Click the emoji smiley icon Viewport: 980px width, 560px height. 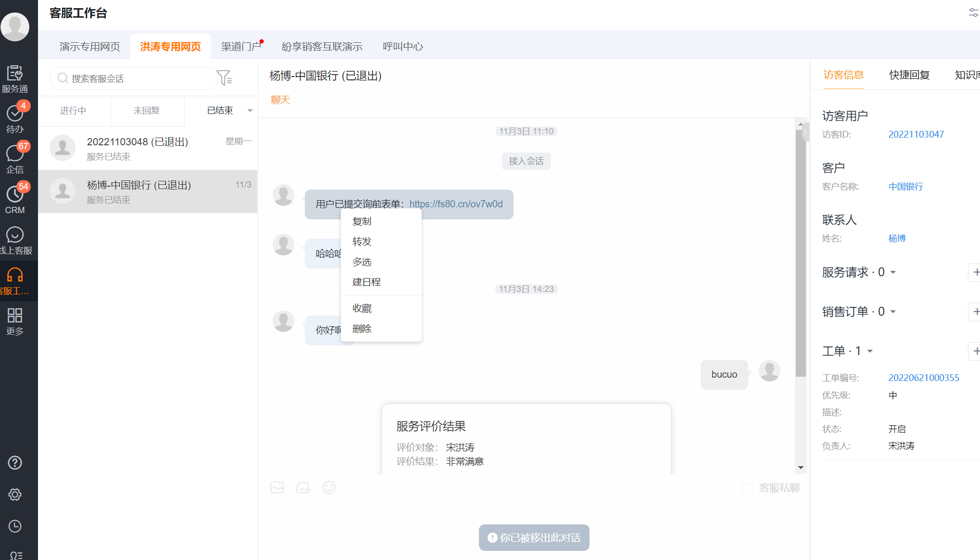tap(329, 487)
